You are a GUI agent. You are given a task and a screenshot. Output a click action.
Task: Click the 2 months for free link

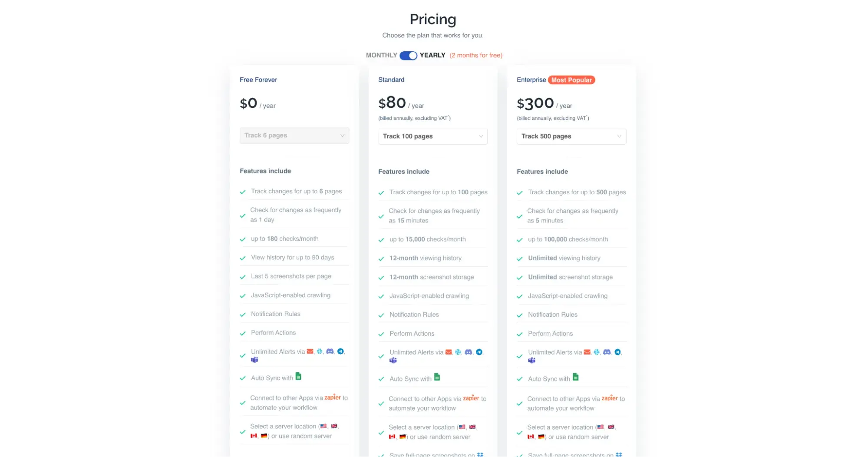point(476,55)
